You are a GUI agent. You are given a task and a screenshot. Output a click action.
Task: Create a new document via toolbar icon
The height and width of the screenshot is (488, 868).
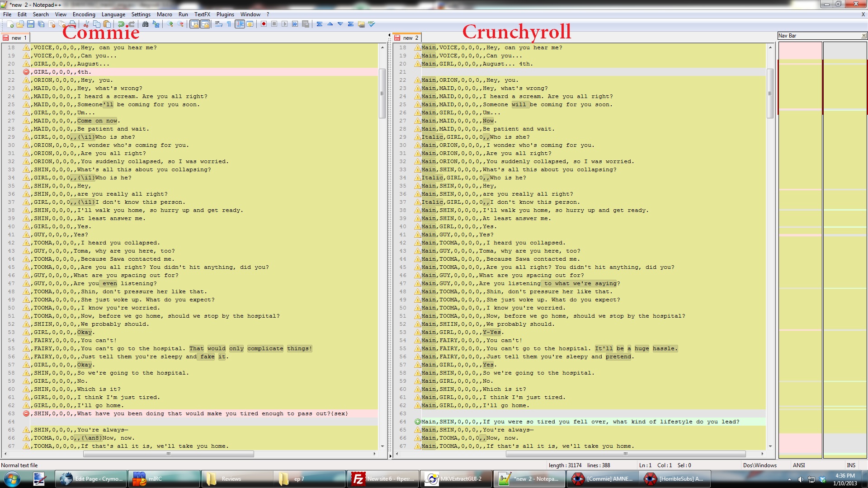9,24
